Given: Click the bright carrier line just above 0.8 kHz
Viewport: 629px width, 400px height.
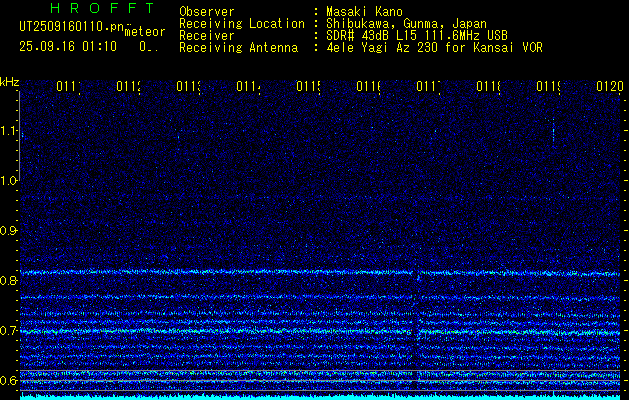Looking at the screenshot, I should click(320, 273).
